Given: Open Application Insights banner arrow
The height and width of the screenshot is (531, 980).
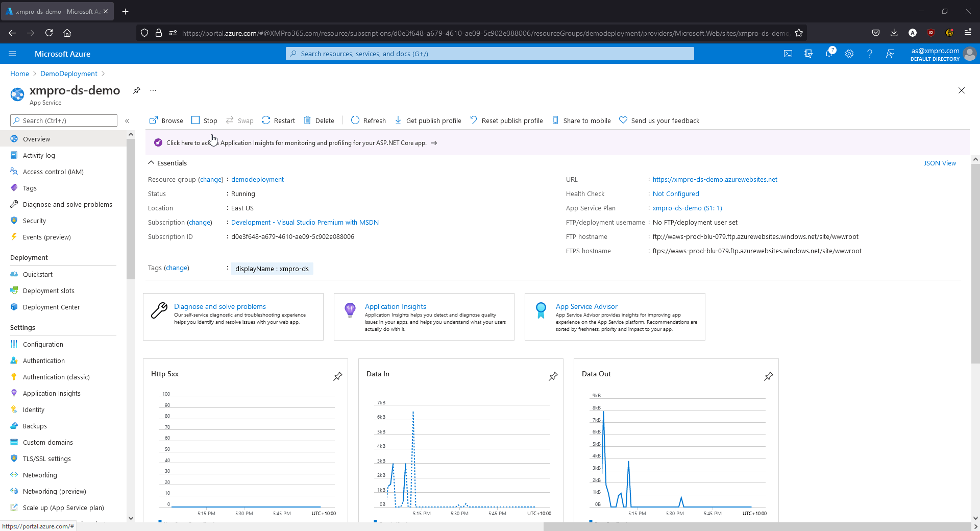Looking at the screenshot, I should pyautogui.click(x=434, y=143).
